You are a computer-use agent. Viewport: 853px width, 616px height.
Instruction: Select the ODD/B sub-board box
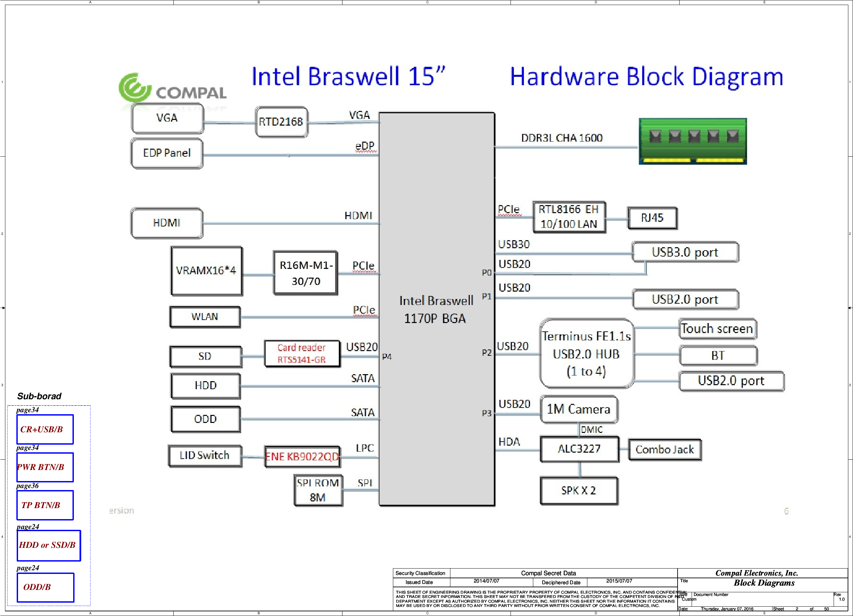click(x=45, y=587)
